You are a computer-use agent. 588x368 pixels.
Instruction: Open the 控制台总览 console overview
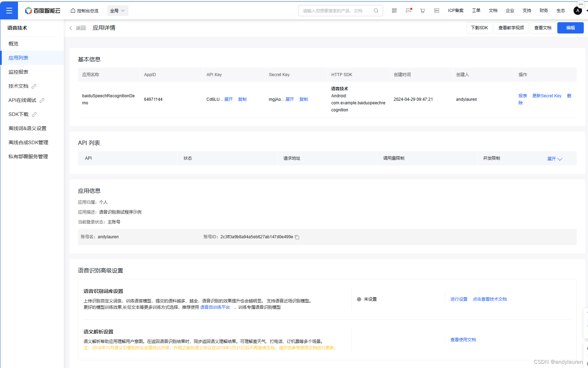point(85,11)
